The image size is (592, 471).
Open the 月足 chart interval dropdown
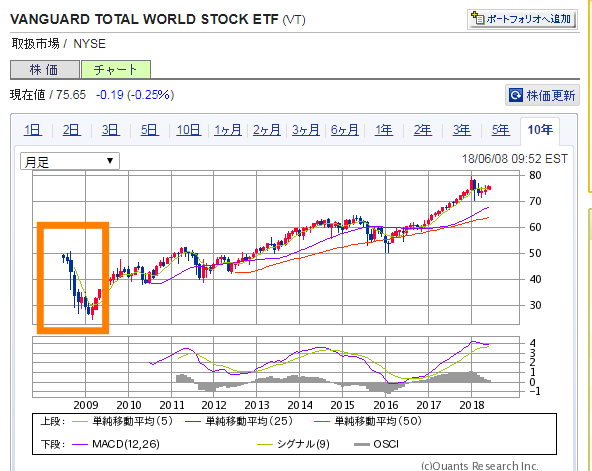[70, 162]
